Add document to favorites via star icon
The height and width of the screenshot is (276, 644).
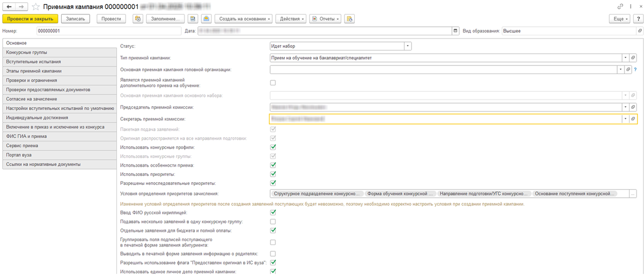[34, 6]
